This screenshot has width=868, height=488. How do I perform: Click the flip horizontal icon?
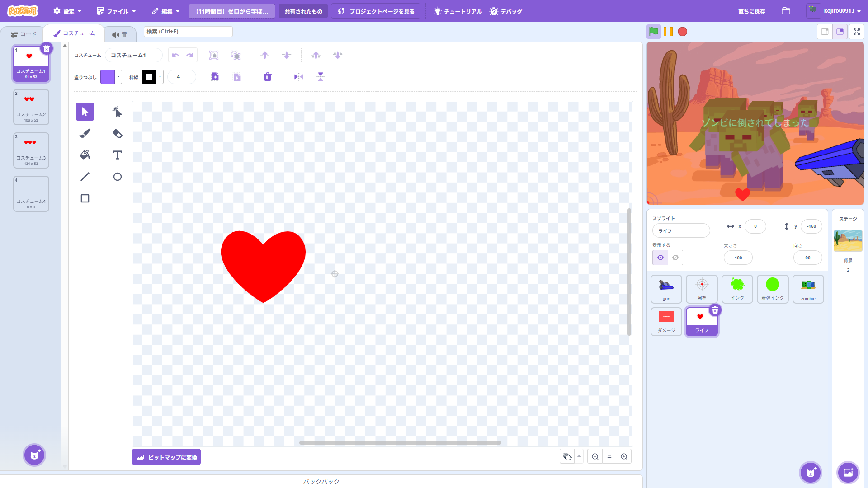point(298,77)
